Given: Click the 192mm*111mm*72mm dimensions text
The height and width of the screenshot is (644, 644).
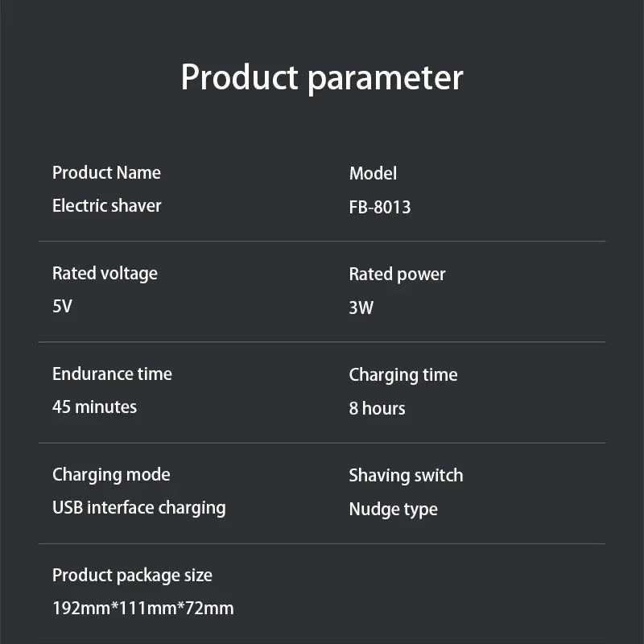Looking at the screenshot, I should [x=142, y=609].
